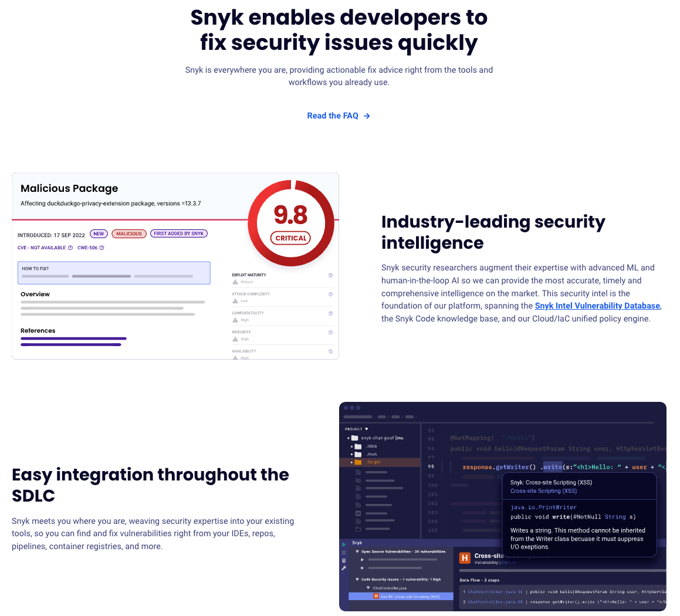The image size is (680, 616).
Task: Click ChatController.java:98 in the data flow
Action: (495, 602)
